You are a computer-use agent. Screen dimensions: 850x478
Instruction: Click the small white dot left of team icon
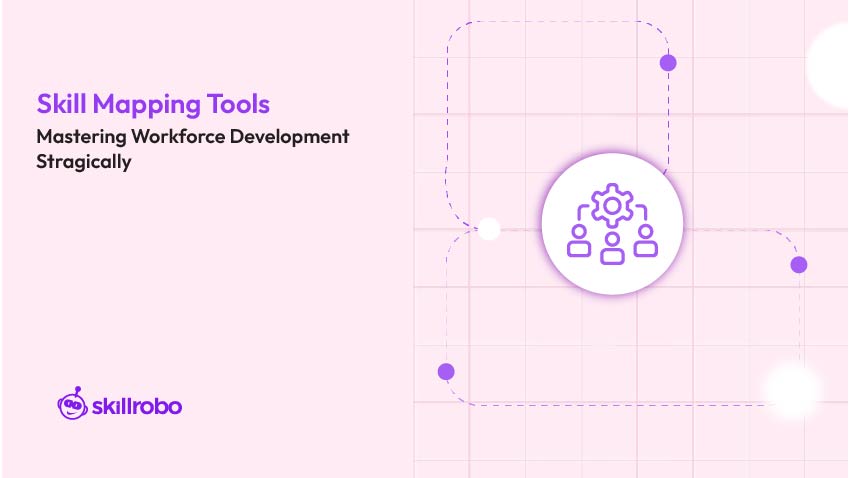(489, 229)
